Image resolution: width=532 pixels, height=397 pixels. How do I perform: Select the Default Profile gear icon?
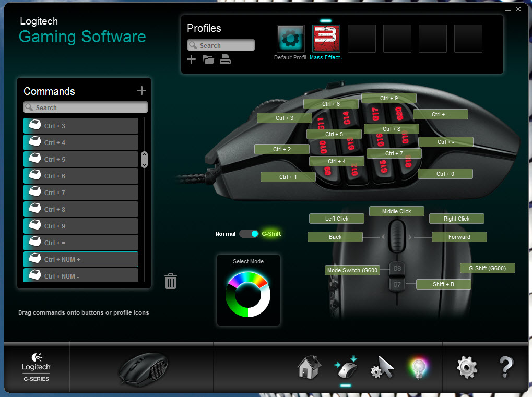291,38
